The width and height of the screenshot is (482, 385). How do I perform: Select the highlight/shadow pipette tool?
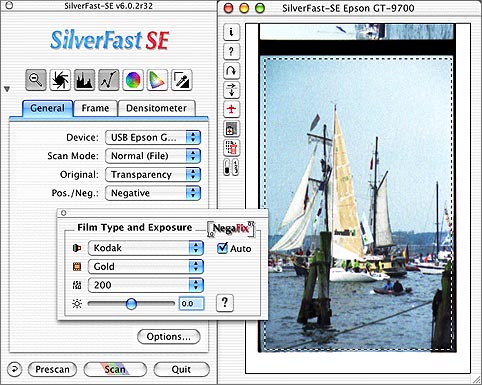182,80
